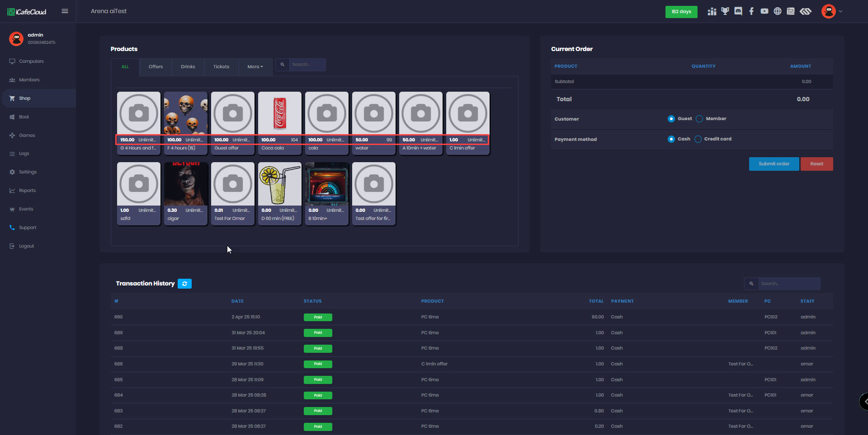Click the trophy icon in header

[725, 11]
